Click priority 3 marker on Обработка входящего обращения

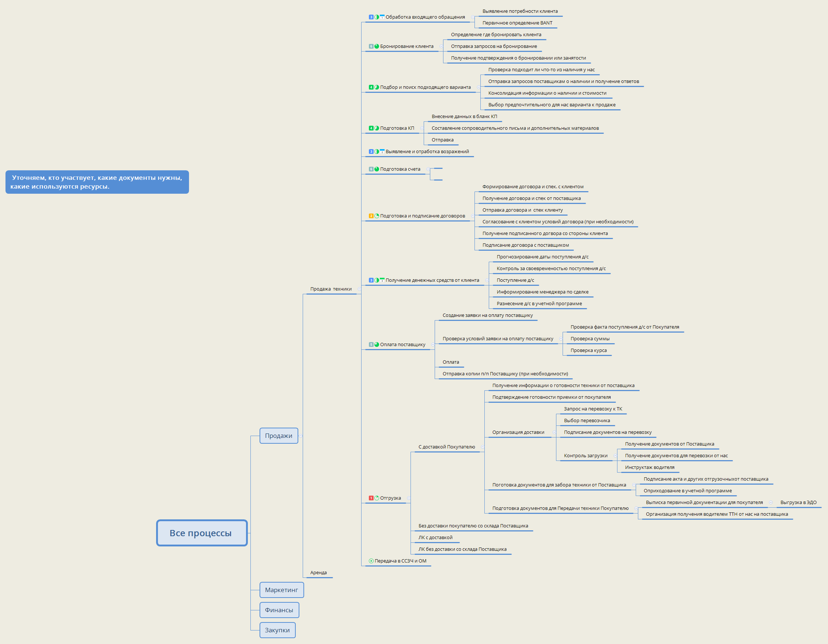(x=371, y=17)
